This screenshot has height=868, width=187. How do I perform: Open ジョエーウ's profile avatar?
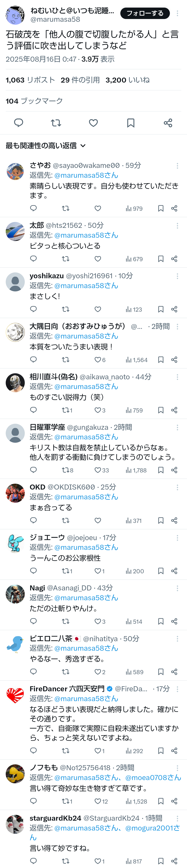coord(15,543)
